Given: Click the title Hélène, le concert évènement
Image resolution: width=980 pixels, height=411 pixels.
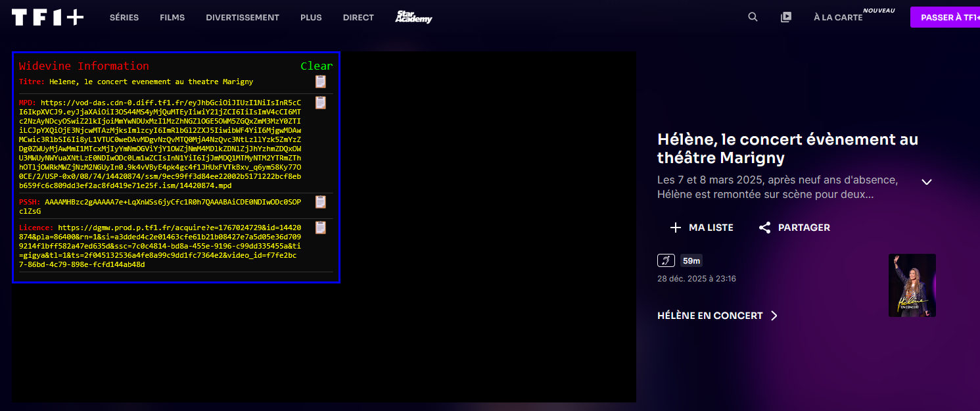Looking at the screenshot, I should pos(788,149).
